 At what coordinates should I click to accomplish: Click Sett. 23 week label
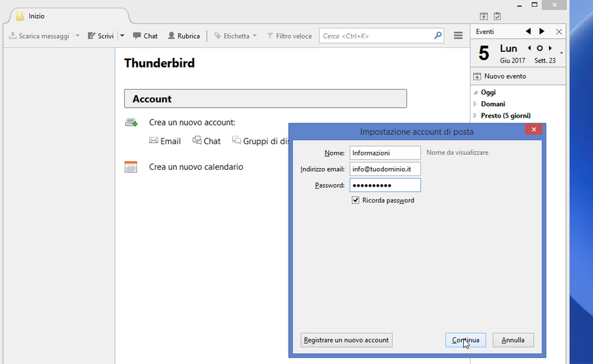545,61
